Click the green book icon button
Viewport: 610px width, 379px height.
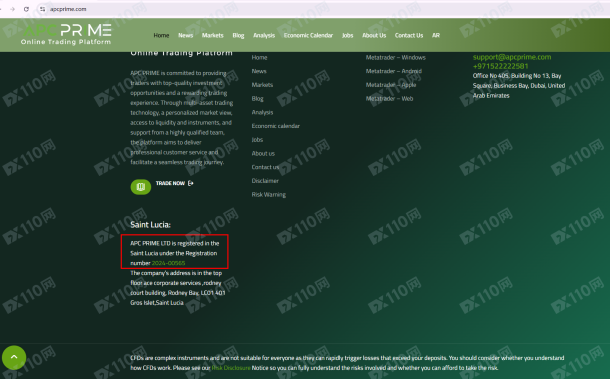[140, 187]
